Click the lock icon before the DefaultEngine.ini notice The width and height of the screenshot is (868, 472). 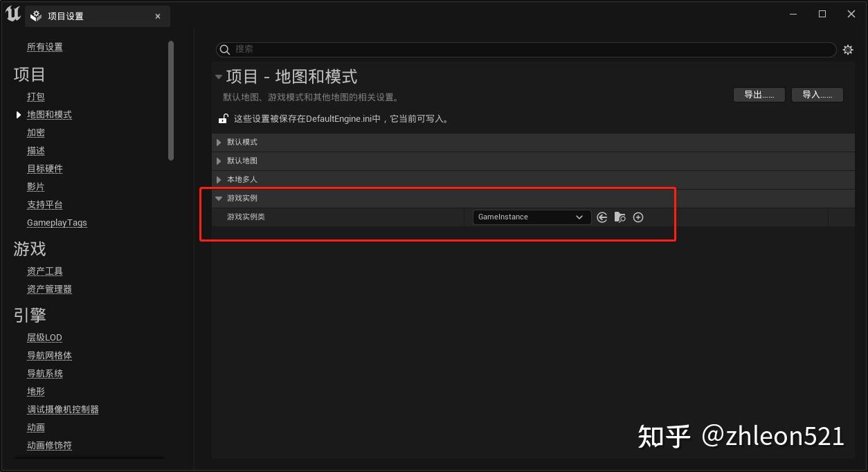pos(223,118)
